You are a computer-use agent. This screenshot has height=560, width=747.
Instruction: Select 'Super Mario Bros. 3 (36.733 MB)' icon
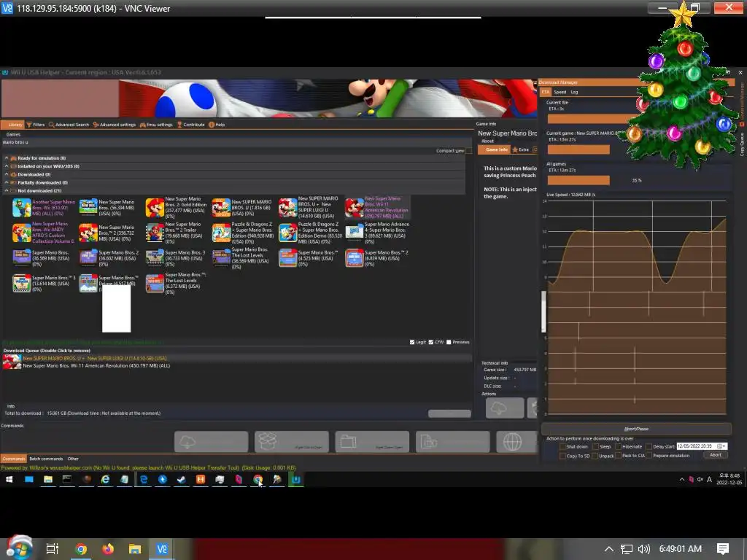pyautogui.click(x=155, y=258)
